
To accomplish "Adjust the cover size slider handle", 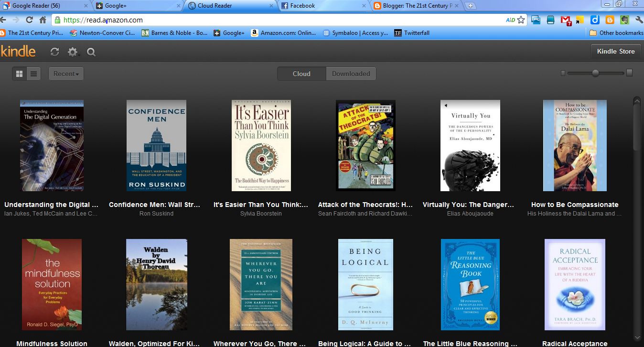I will 595,73.
